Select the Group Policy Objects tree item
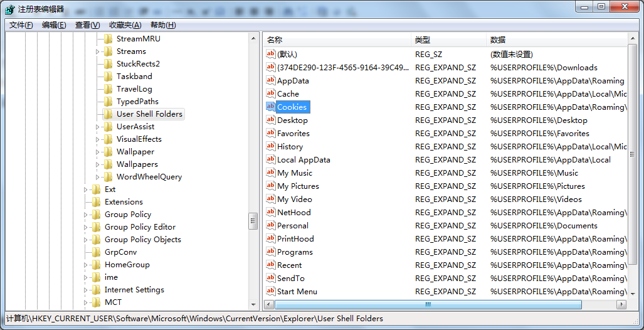 [x=143, y=240]
